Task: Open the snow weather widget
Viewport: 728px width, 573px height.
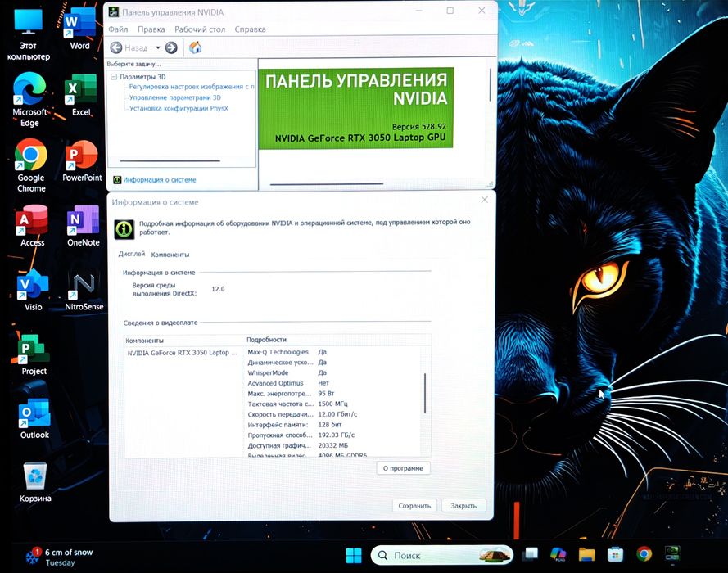Action: (x=59, y=557)
